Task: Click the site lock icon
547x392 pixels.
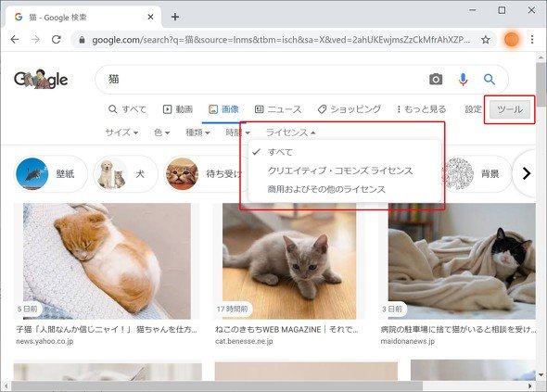Action: click(82, 40)
